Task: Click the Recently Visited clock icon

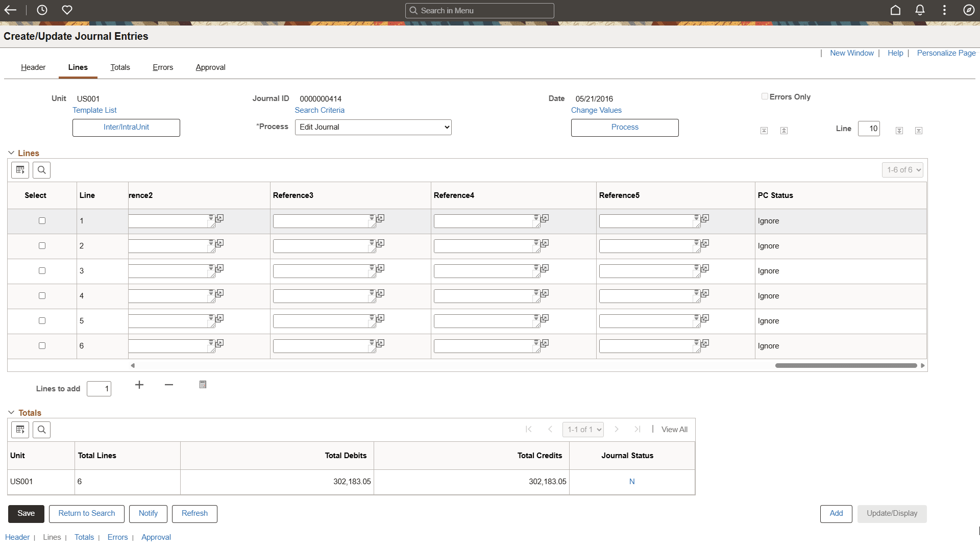Action: click(x=42, y=10)
